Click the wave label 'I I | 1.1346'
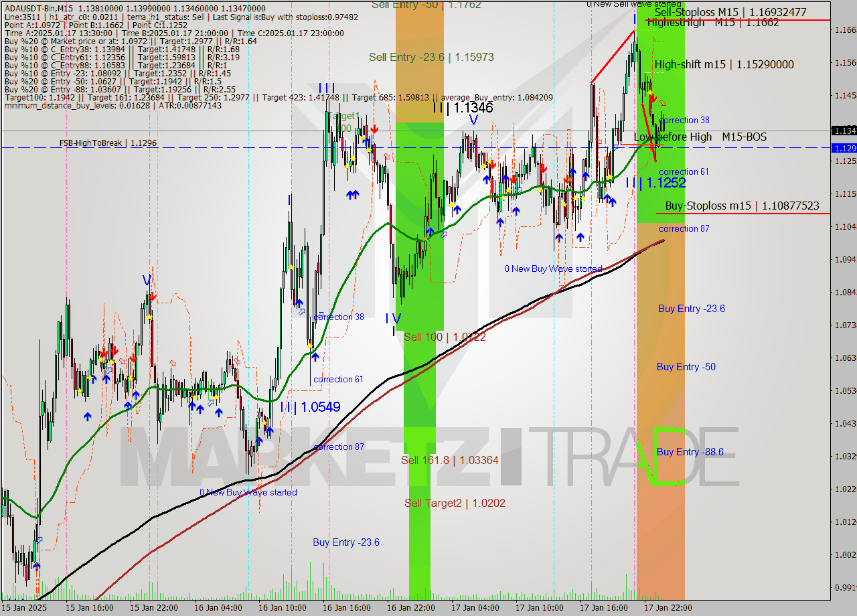 [x=463, y=107]
